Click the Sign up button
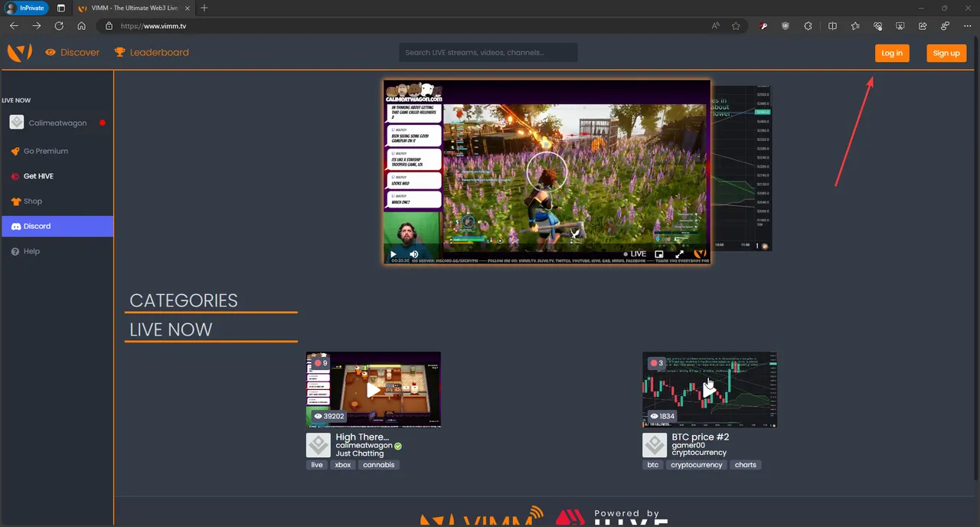 (946, 53)
